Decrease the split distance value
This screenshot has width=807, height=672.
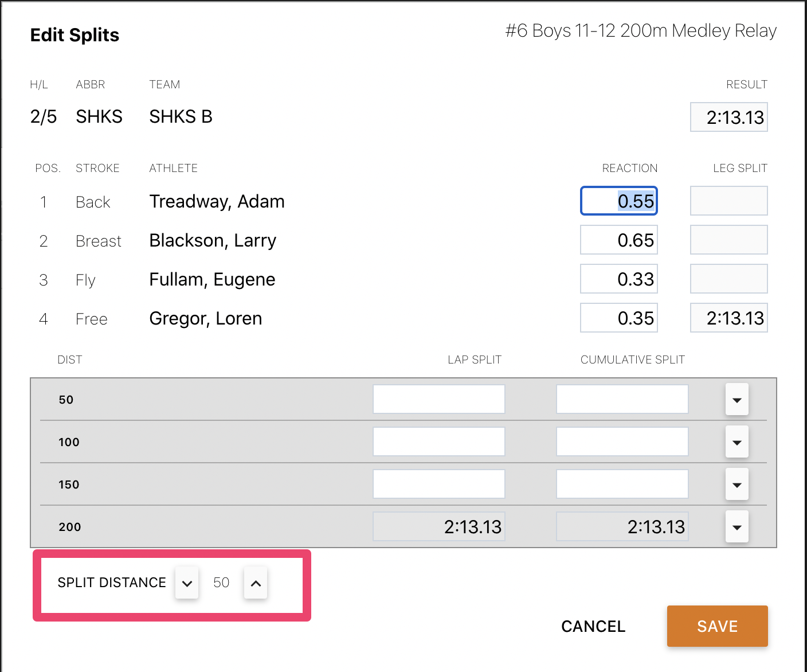tap(186, 583)
